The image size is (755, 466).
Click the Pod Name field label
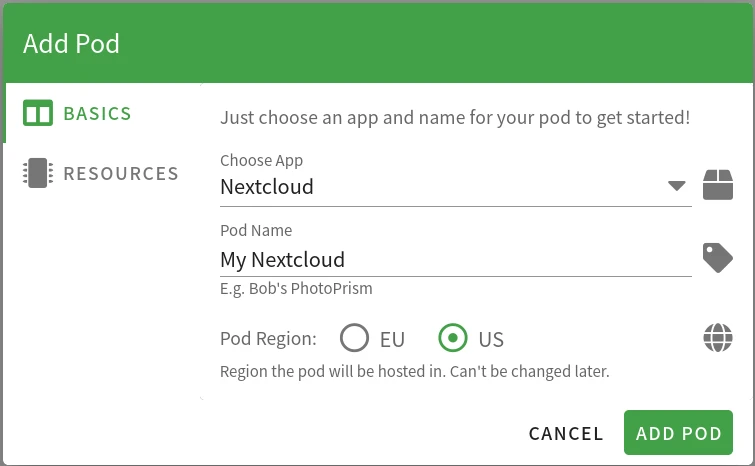pos(256,230)
